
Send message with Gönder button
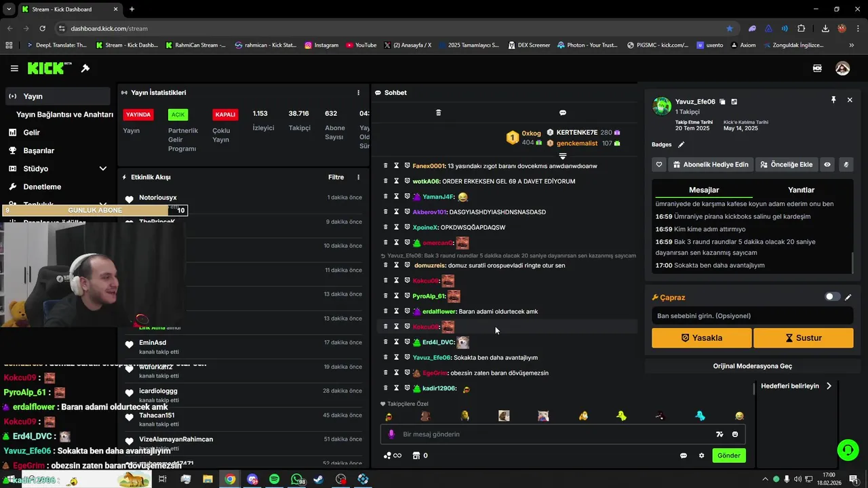click(x=729, y=455)
